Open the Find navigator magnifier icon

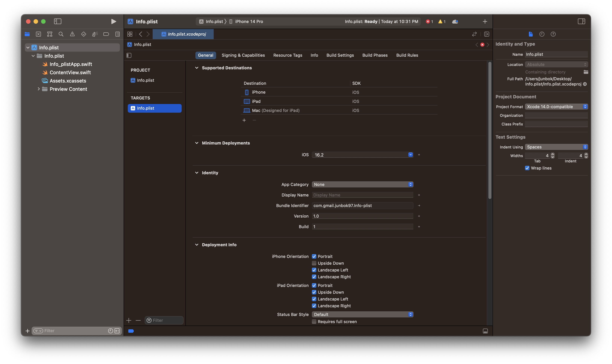pyautogui.click(x=61, y=34)
